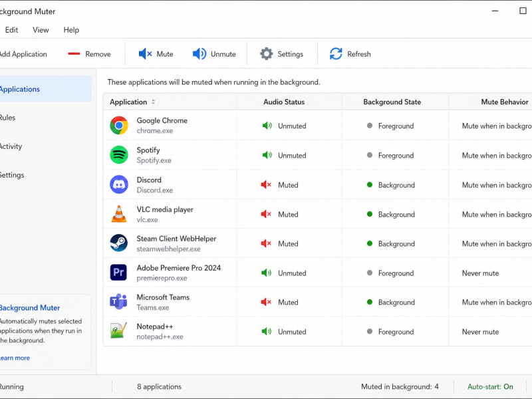Viewport: 532px width, 399px height.
Task: Click the Unmute toolbar button label
Action: pyautogui.click(x=223, y=54)
